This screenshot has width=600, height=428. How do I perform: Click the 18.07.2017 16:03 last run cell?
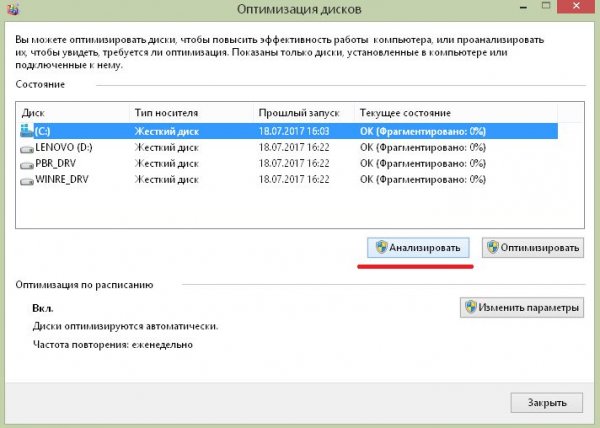coord(294,131)
